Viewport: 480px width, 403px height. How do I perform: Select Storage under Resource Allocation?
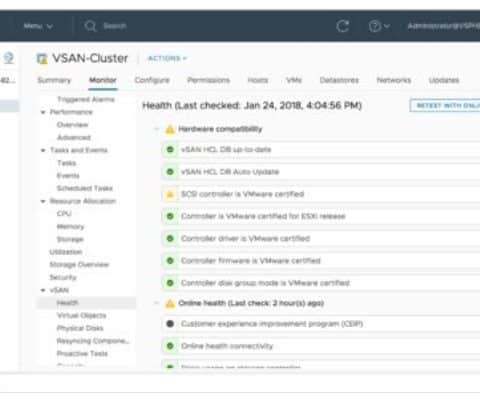pos(70,239)
